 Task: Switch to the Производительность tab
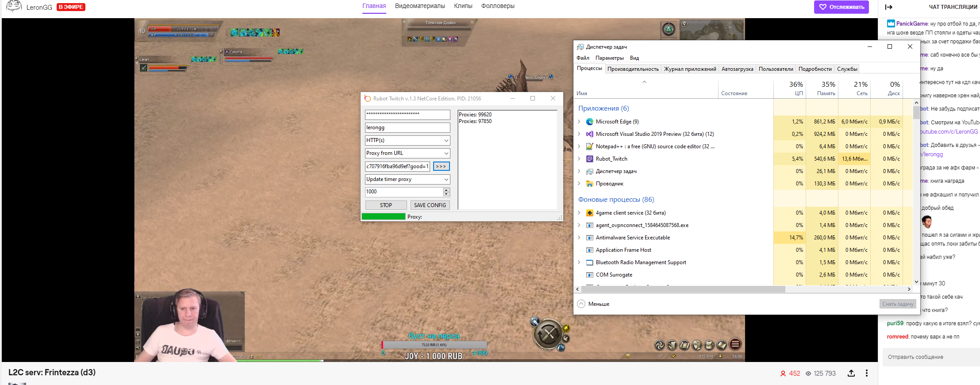click(633, 69)
